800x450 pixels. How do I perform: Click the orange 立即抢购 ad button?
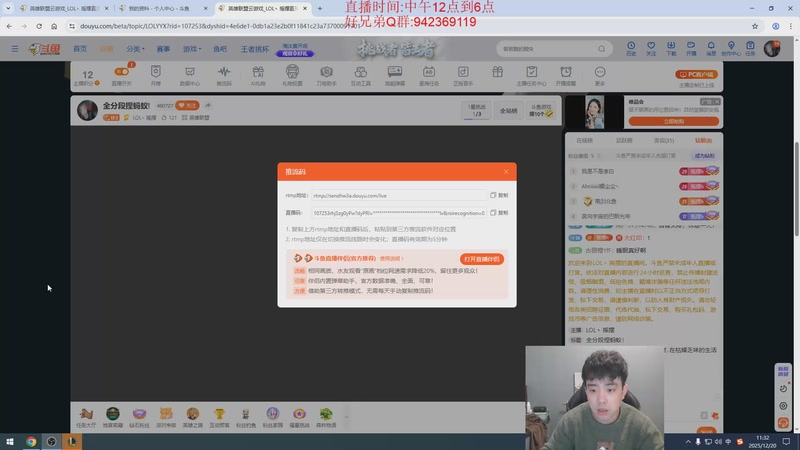pos(673,121)
